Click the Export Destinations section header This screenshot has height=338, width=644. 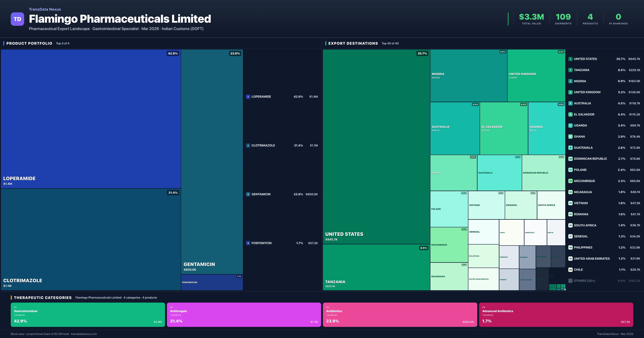pos(353,43)
